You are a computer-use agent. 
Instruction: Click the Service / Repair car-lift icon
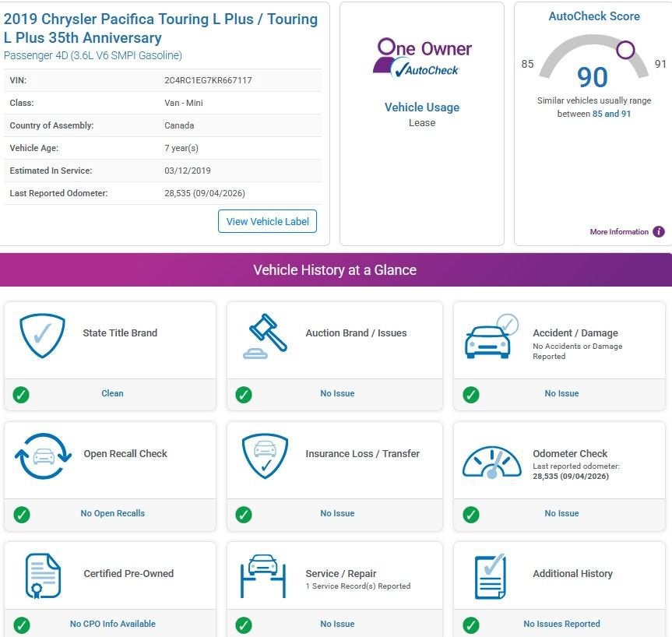(x=263, y=576)
